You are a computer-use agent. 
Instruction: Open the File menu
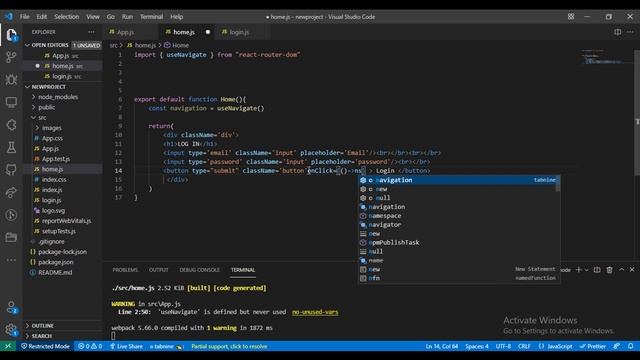pyautogui.click(x=24, y=17)
